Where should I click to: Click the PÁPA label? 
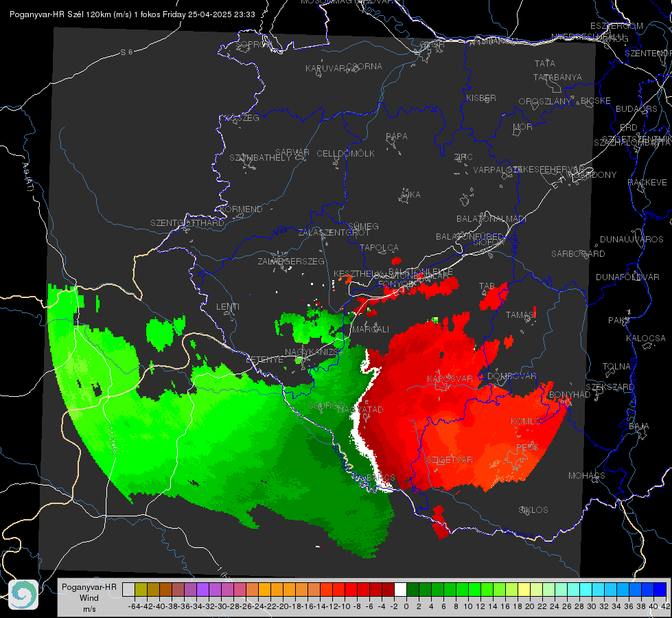pos(397,137)
